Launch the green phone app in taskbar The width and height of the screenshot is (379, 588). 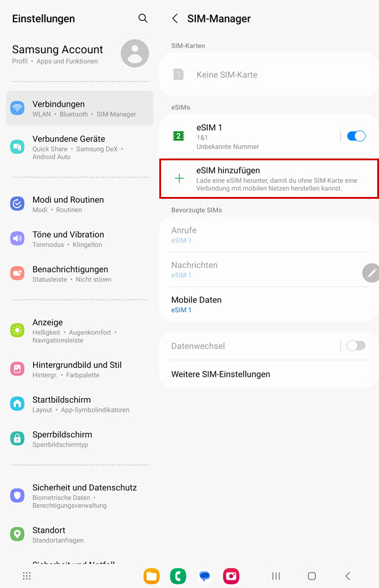pos(178,576)
